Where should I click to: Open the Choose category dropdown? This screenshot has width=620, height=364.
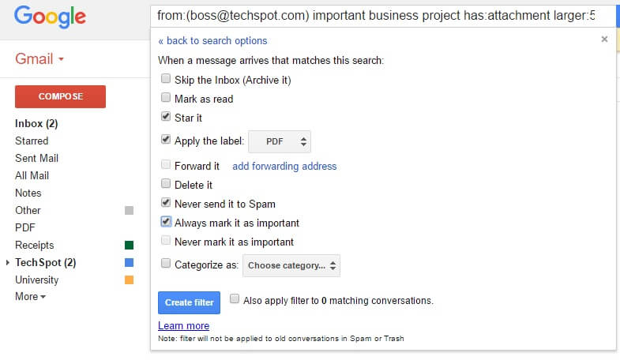tap(291, 265)
